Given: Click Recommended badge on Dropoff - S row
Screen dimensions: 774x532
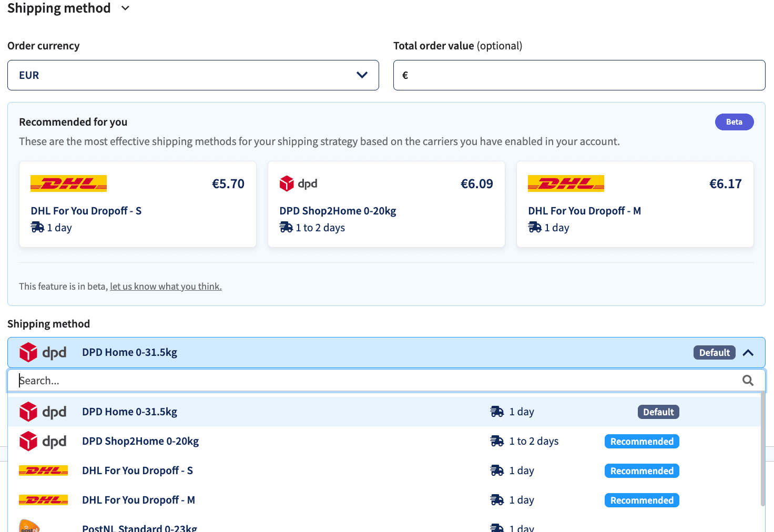Looking at the screenshot, I should 641,470.
